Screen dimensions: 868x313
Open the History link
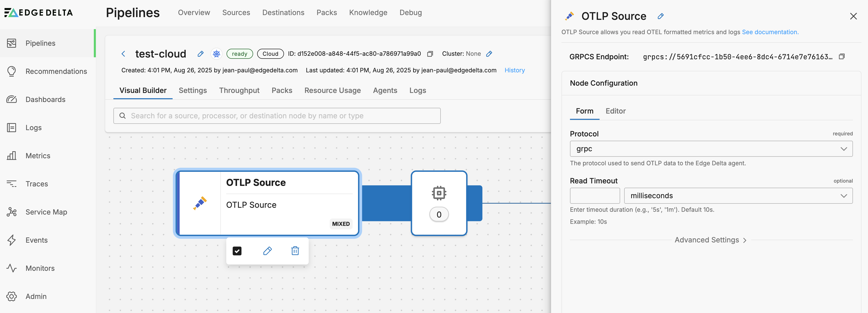pyautogui.click(x=515, y=70)
